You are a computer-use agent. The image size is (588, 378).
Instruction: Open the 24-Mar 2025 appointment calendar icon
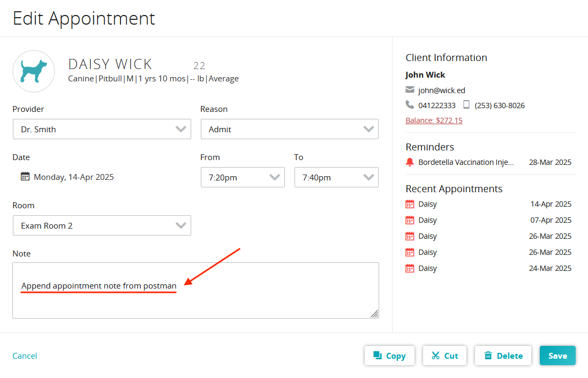410,268
